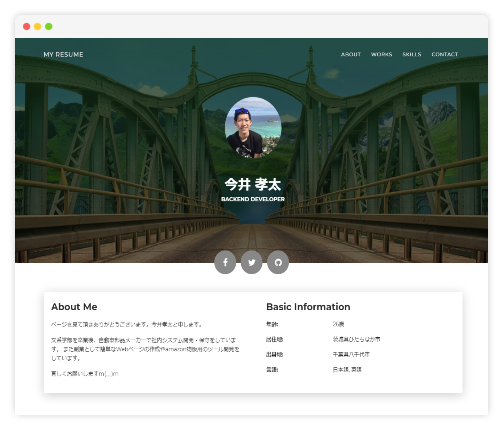Click the residence value 茨城県ひたちなか市

[x=356, y=339]
